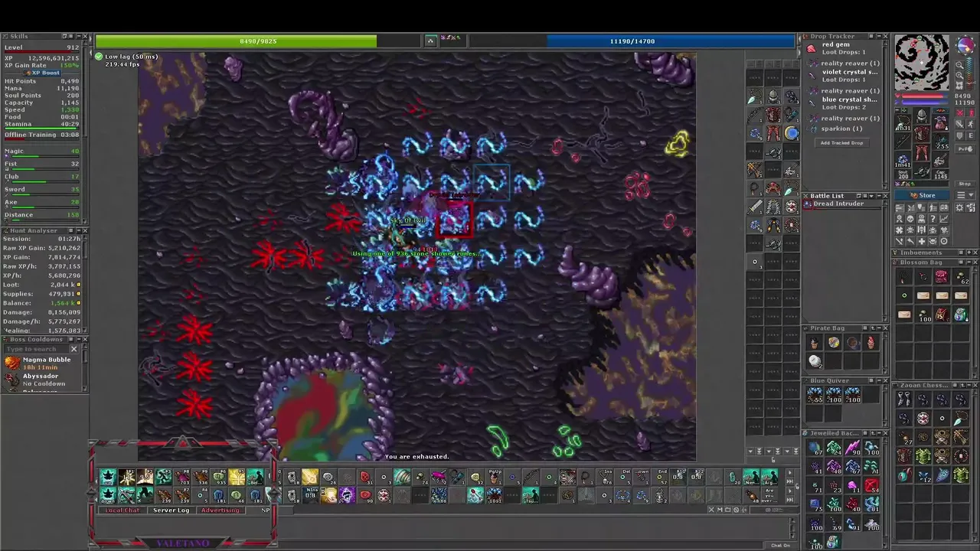Click pink bag in Blossom Bag
The height and width of the screenshot is (551, 980).
941,277
